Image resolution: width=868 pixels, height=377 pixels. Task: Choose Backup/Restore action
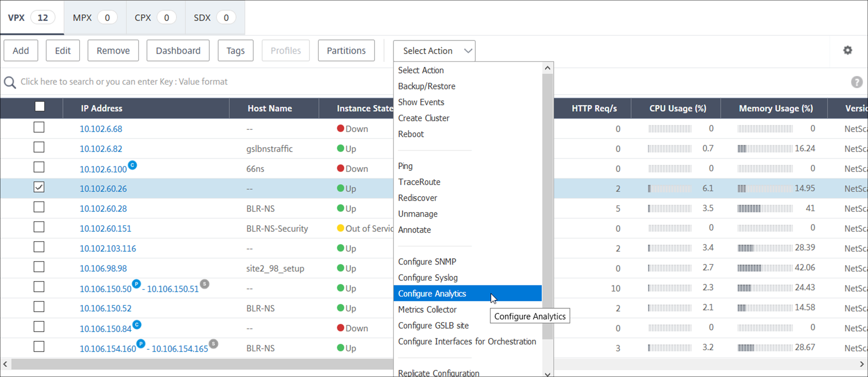point(426,86)
